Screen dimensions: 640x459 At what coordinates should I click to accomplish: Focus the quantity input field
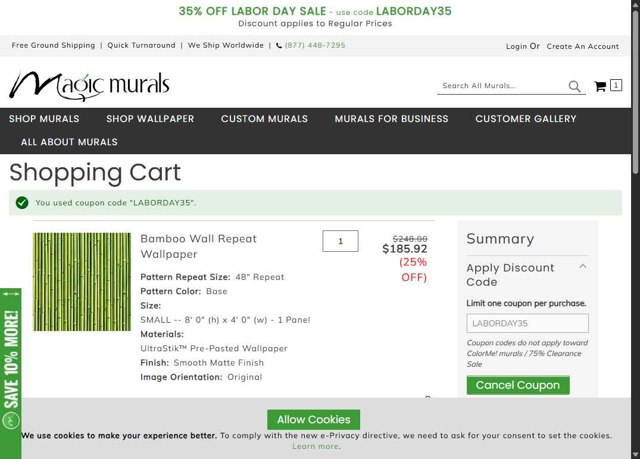click(340, 241)
